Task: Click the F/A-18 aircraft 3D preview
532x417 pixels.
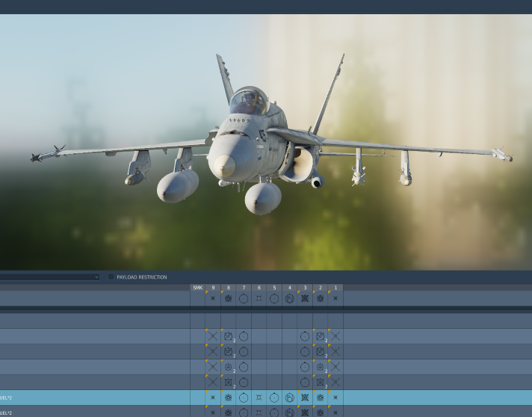Action: 266,142
